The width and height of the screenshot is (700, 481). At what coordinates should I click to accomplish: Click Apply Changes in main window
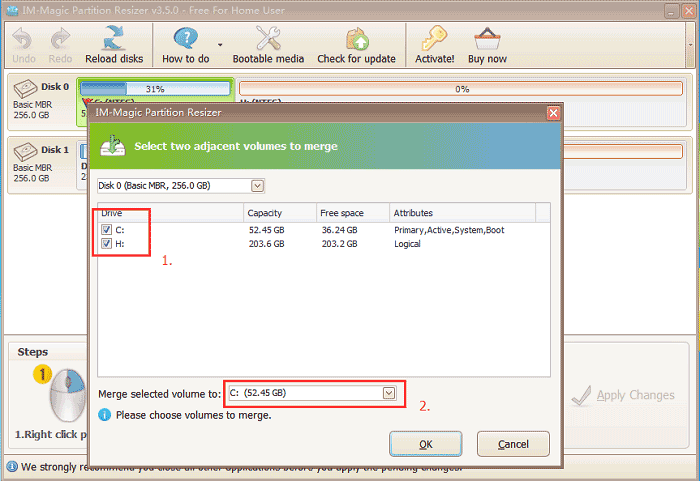(x=624, y=395)
